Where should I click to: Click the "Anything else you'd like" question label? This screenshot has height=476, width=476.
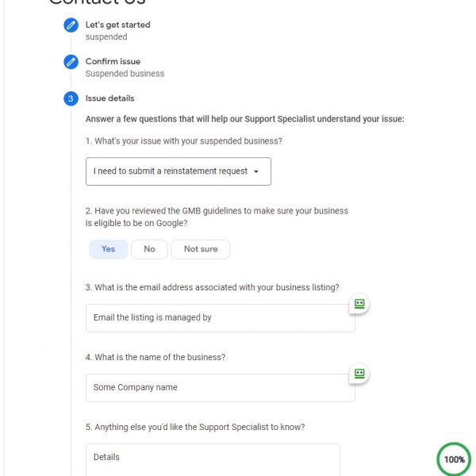195,427
